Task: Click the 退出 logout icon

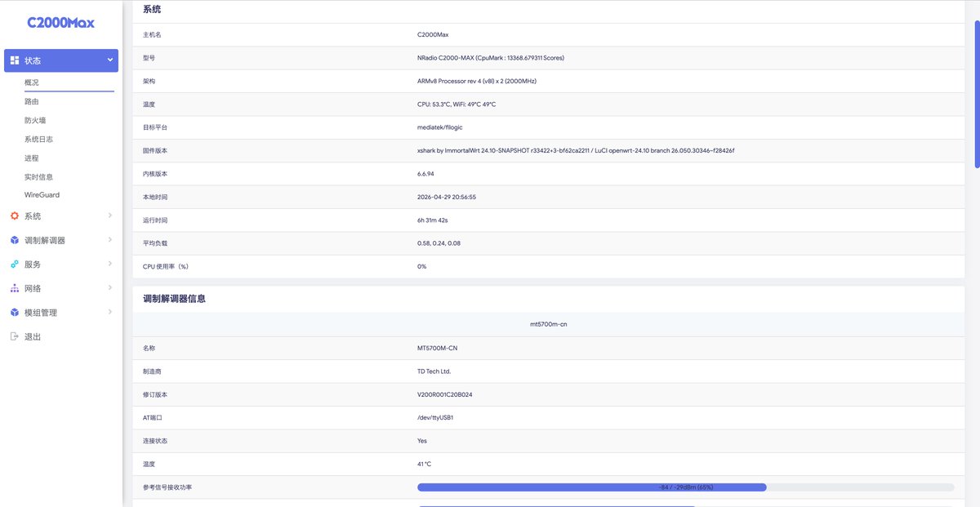Action: tap(15, 336)
